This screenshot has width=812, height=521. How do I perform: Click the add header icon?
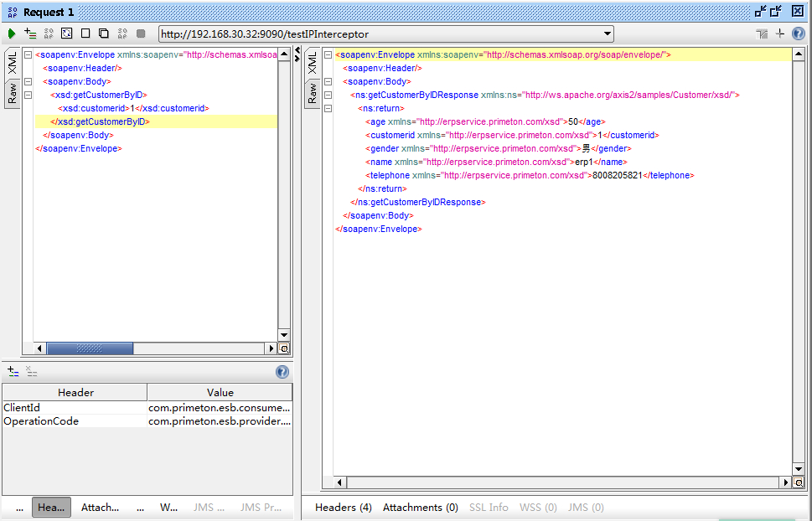pyautogui.click(x=13, y=371)
